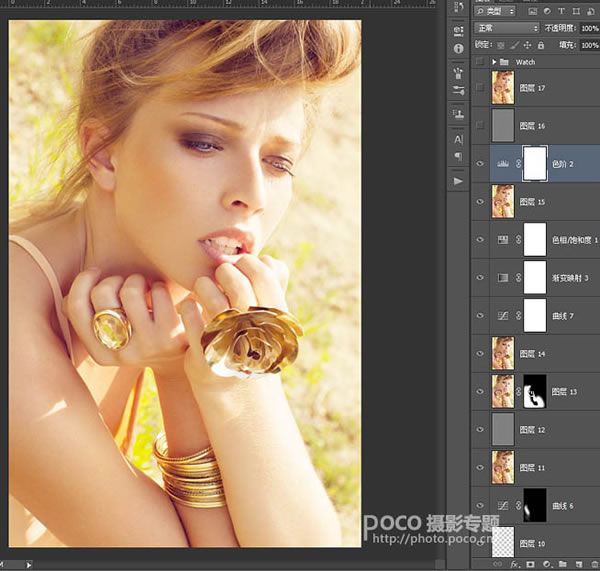Hide the 渐变映射 3 layer
The image size is (600, 571).
tap(480, 277)
